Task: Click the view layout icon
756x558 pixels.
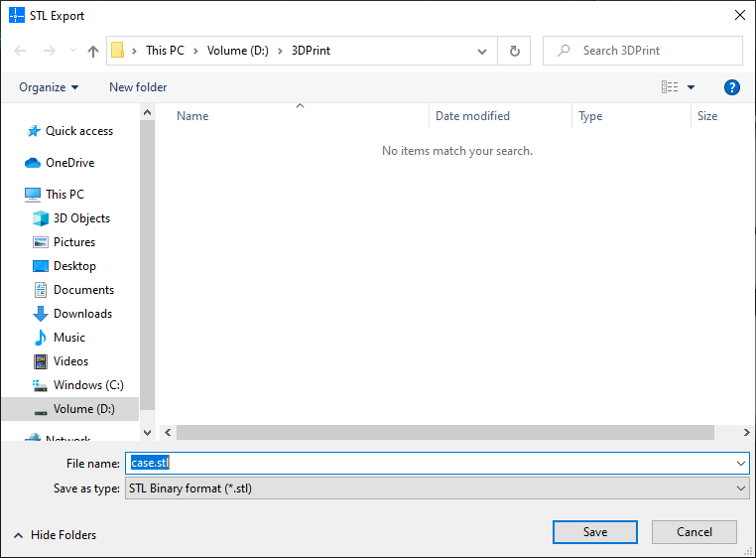Action: [670, 87]
